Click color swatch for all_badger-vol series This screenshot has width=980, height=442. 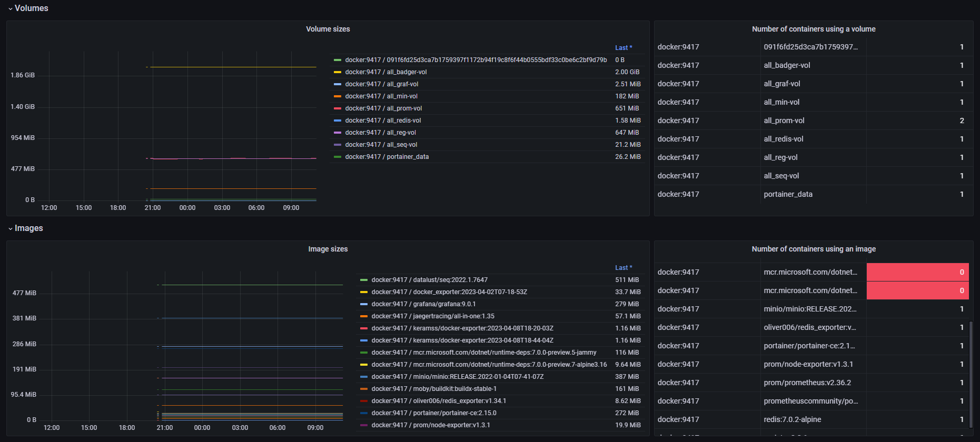click(x=338, y=72)
